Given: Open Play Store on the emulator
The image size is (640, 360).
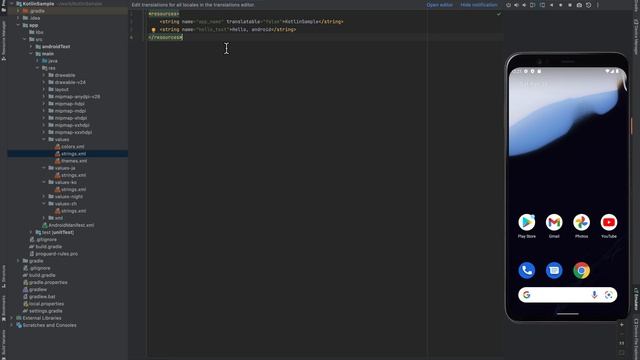Looking at the screenshot, I should [x=527, y=222].
